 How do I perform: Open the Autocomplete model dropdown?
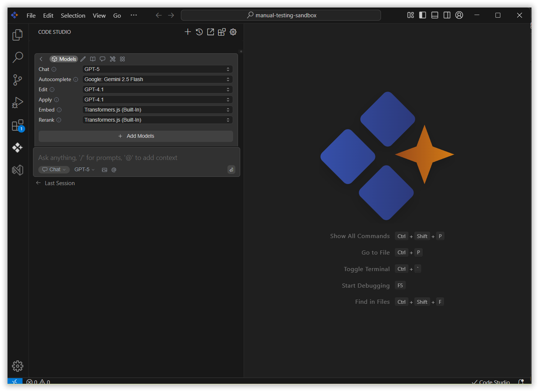coord(157,79)
